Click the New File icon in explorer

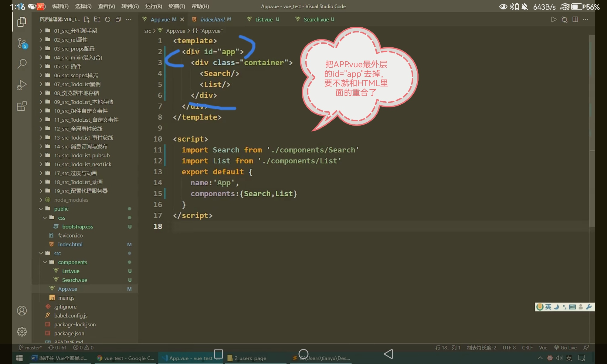coord(87,19)
